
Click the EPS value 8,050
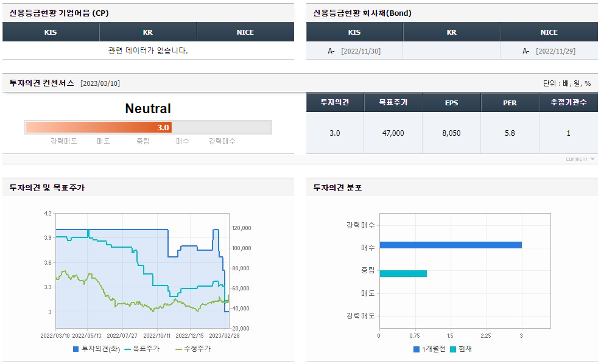pyautogui.click(x=452, y=133)
